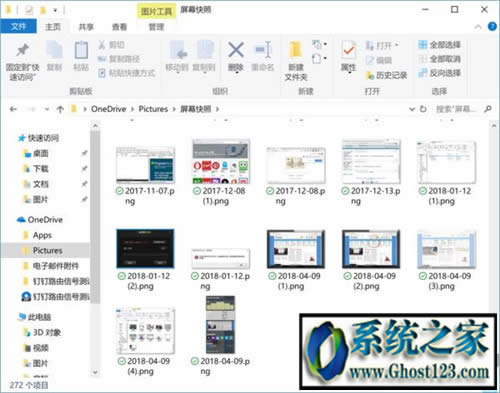500x393 pixels.
Task: Expand chevron after OneDrive in path
Action: tap(132, 109)
